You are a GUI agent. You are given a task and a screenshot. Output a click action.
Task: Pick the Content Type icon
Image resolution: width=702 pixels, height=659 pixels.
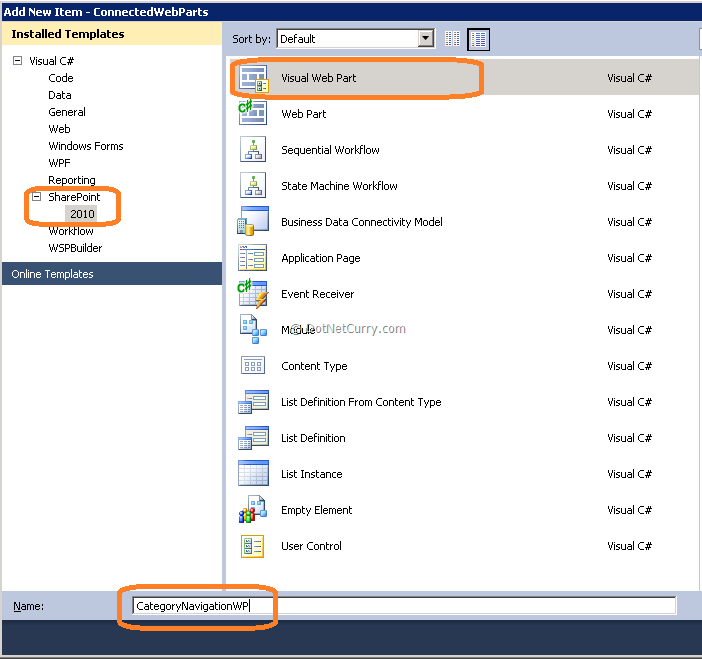253,365
